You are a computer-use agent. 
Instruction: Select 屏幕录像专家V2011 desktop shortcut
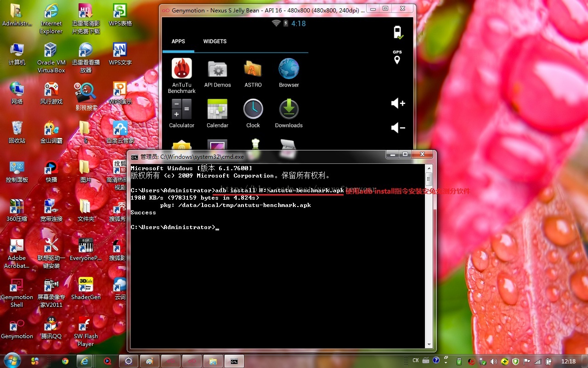pos(51,293)
